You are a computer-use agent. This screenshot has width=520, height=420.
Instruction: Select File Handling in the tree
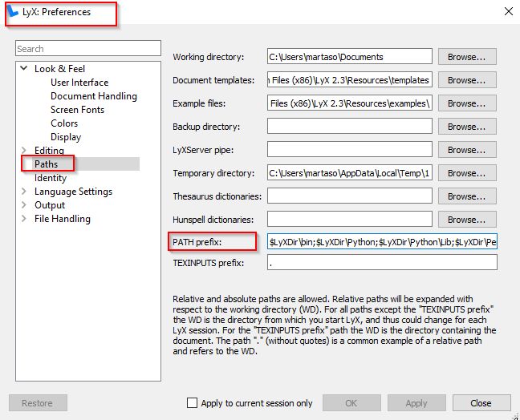point(63,219)
